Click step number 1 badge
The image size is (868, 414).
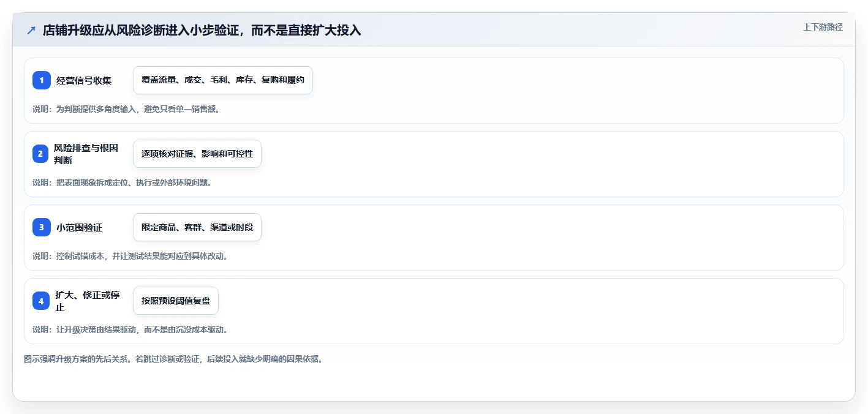tap(42, 80)
